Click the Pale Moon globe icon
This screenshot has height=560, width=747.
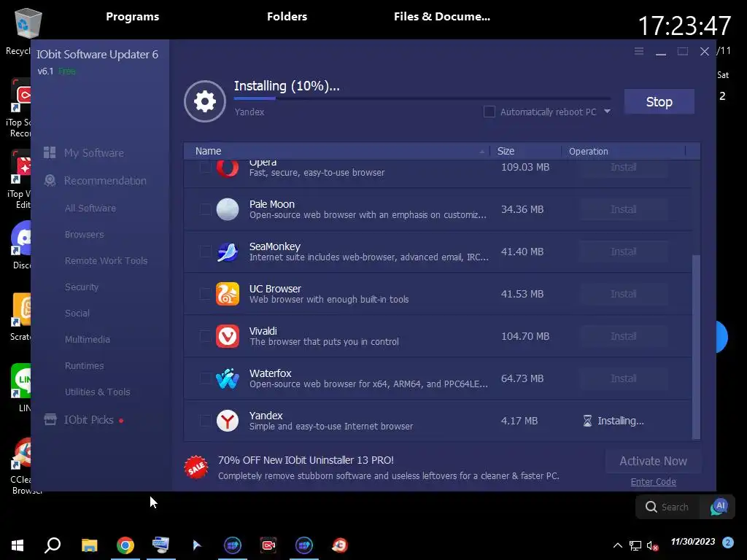pos(228,209)
